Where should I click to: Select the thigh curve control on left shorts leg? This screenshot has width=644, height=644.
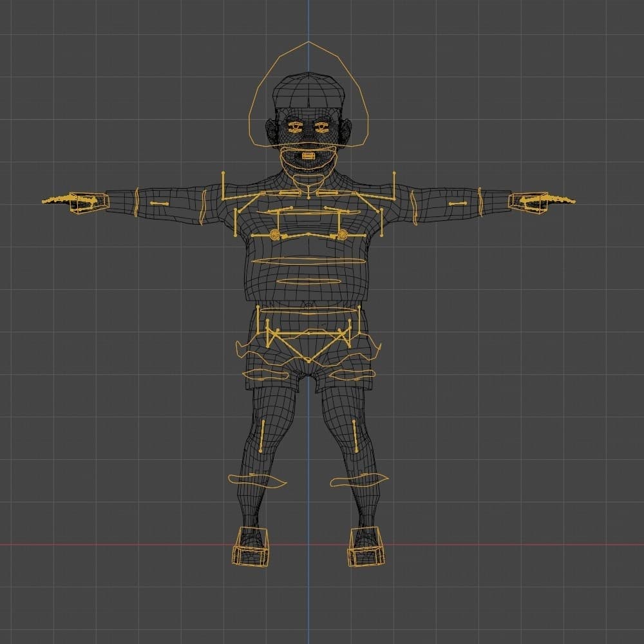point(265,375)
